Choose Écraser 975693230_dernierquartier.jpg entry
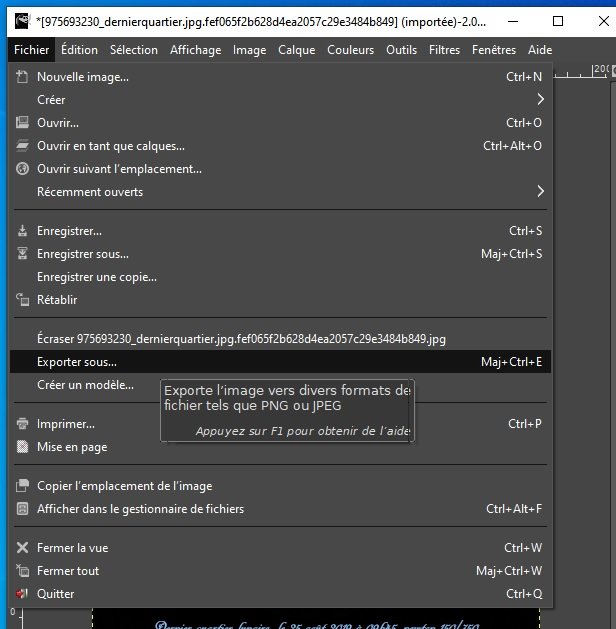 pos(280,339)
